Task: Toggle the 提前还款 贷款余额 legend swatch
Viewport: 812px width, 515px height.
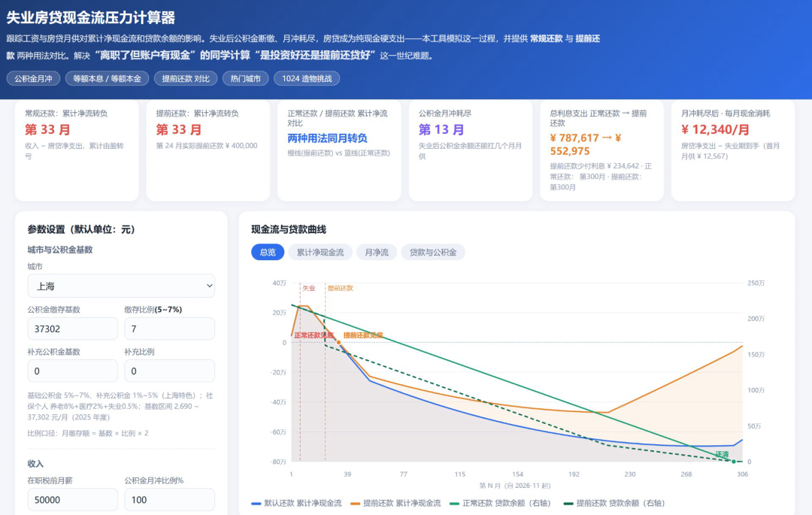Action: click(x=568, y=503)
